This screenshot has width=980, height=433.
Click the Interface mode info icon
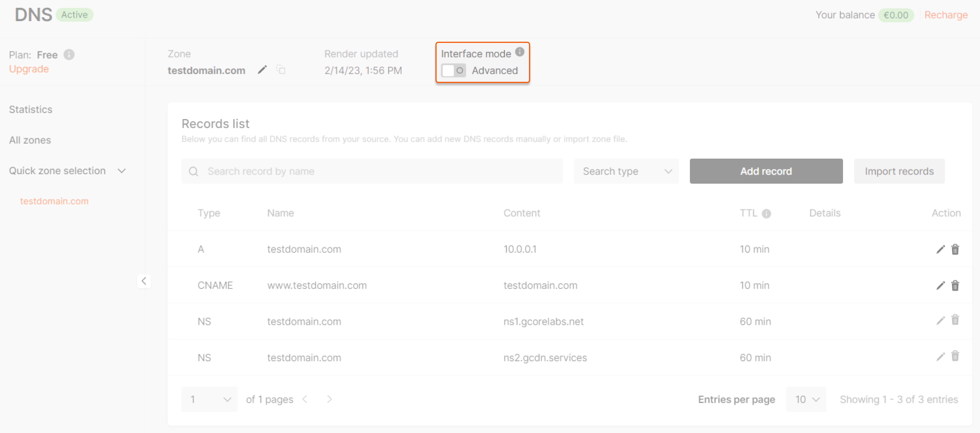(x=520, y=52)
